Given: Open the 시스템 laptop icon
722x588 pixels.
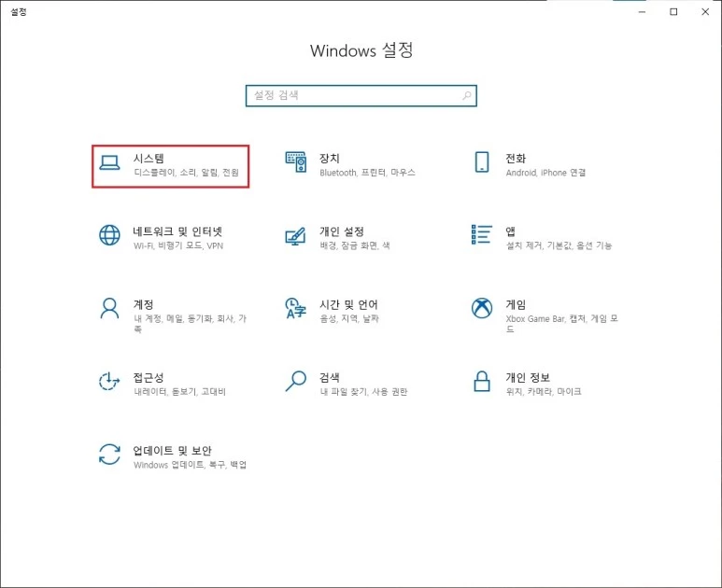Looking at the screenshot, I should [x=109, y=162].
